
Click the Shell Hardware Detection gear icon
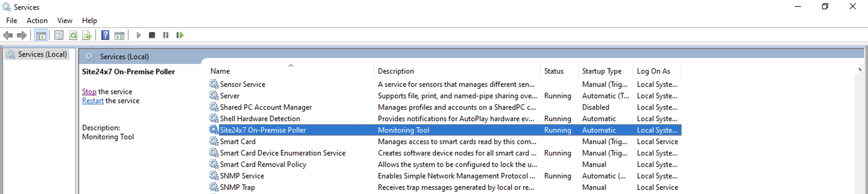tap(214, 118)
